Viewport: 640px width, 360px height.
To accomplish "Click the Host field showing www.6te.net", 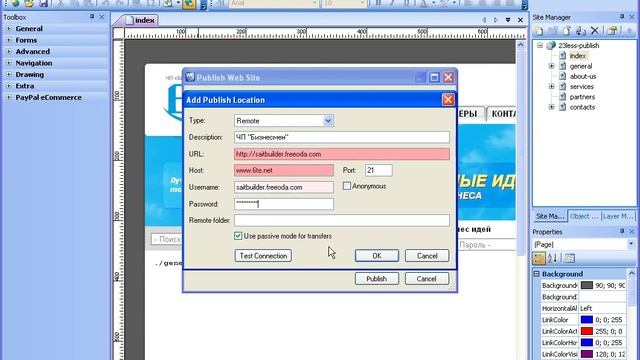I will coord(284,170).
